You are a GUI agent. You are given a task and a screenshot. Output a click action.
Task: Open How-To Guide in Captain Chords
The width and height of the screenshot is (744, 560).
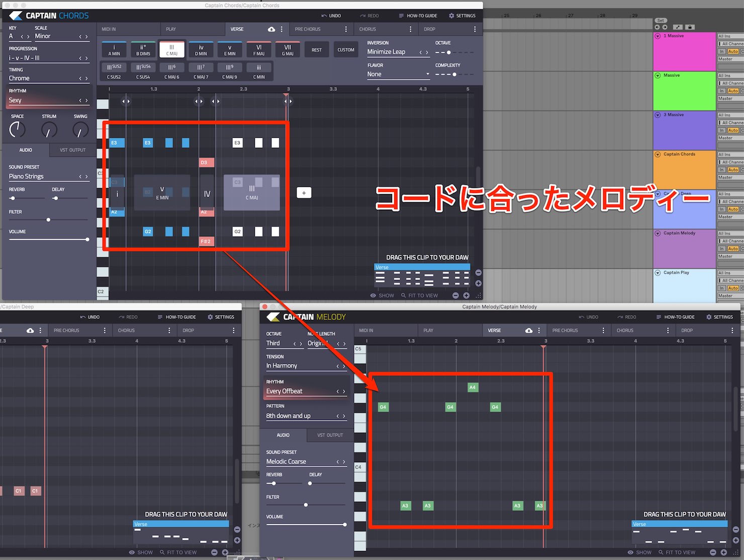pyautogui.click(x=418, y=16)
